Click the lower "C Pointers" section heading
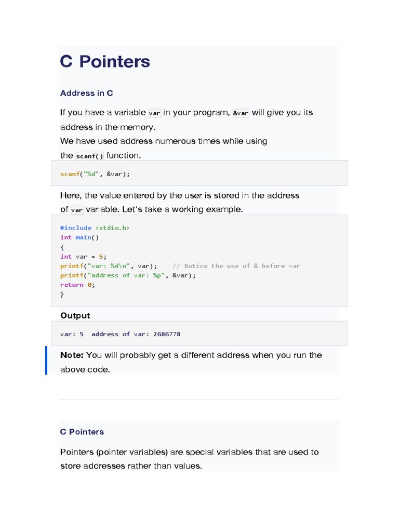This screenshot has height=532, width=399. click(82, 432)
